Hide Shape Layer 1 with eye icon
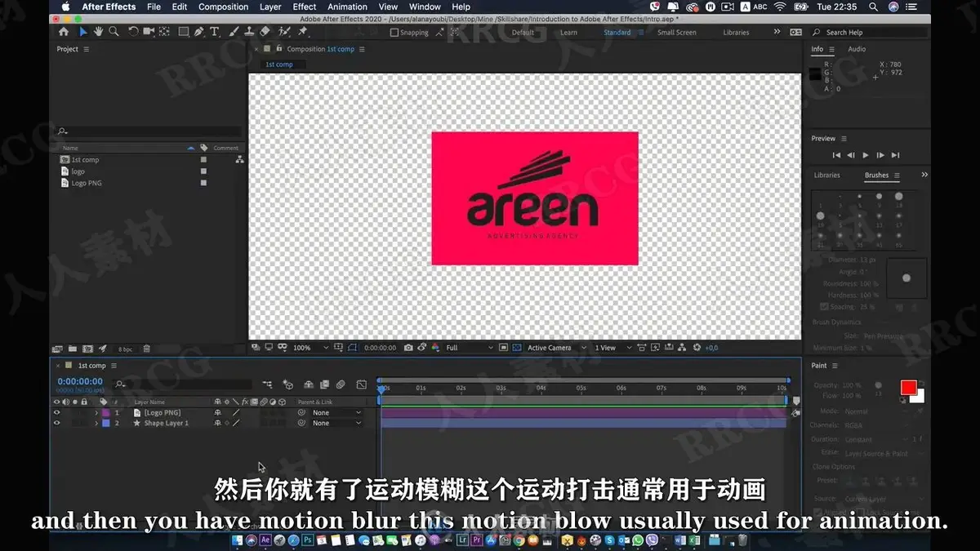 (56, 424)
